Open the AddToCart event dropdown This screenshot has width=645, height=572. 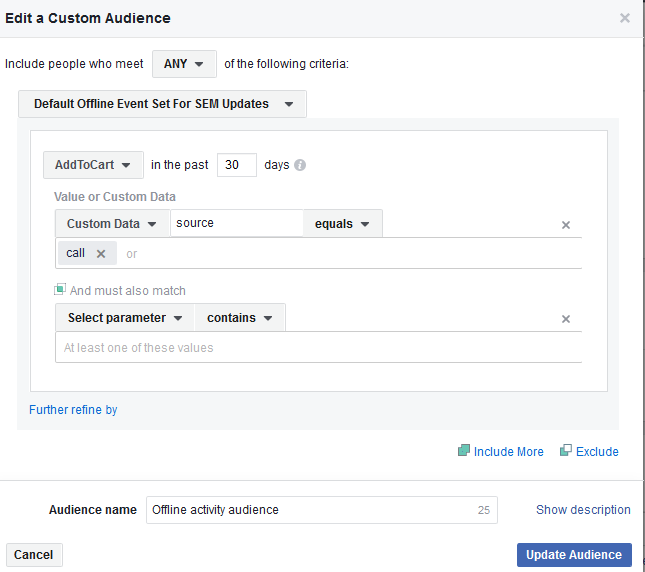(x=93, y=165)
